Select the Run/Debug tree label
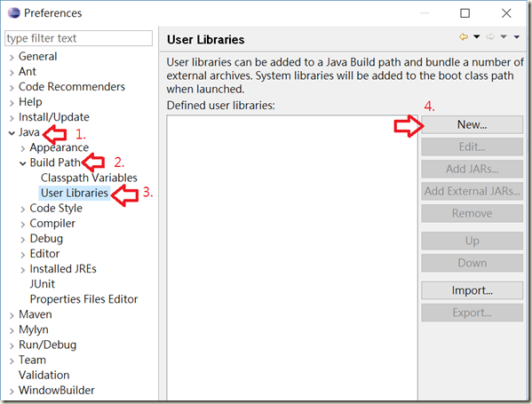The width and height of the screenshot is (532, 404). pyautogui.click(x=47, y=345)
